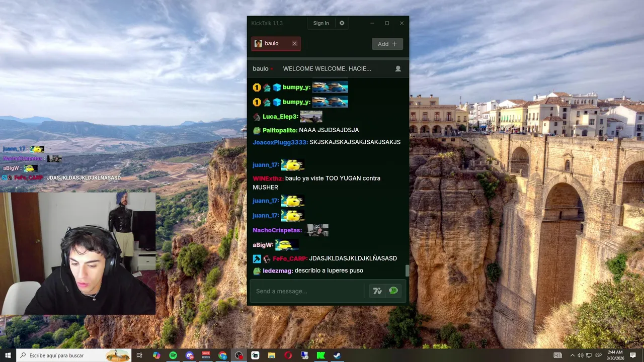
Task: Open Palitopalito's user profile
Action: click(x=279, y=130)
